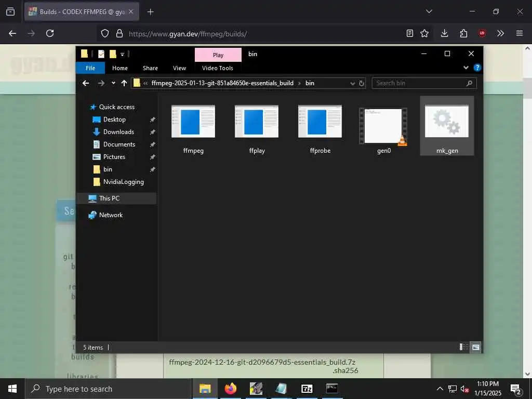Open the Home ribbon tab
Viewport: 532px width, 399px height.
[120, 68]
